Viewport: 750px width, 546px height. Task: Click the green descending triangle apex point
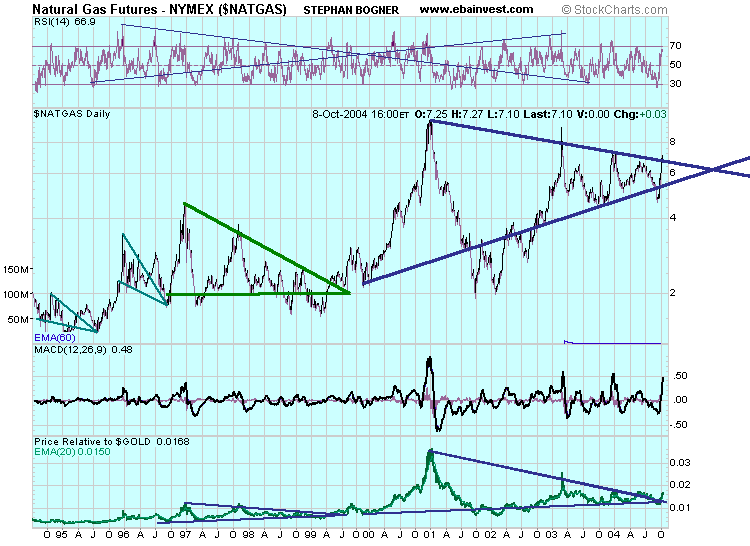coord(350,293)
